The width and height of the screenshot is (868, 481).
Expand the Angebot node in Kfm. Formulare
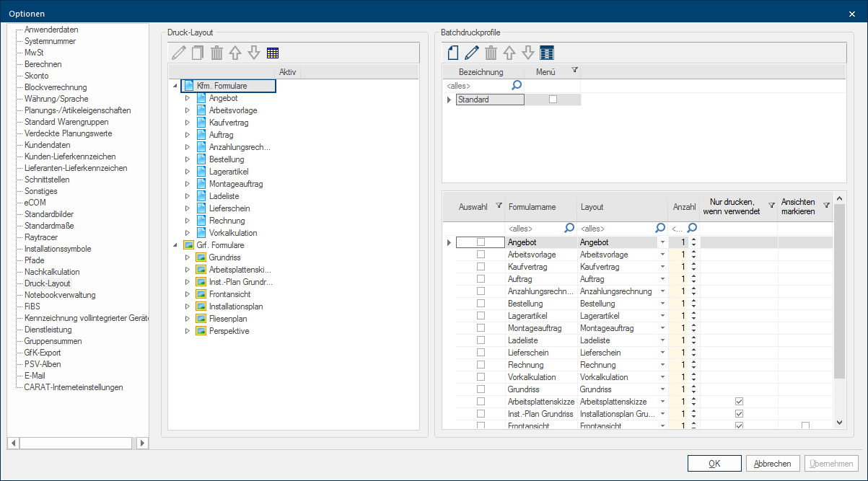pos(188,98)
